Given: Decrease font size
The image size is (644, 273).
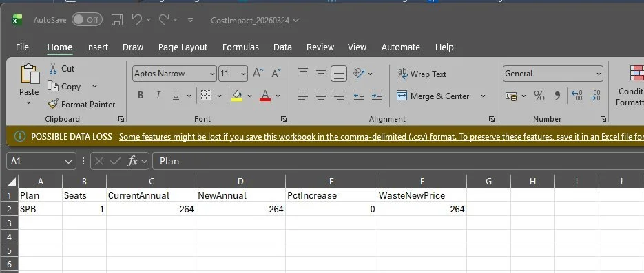Looking at the screenshot, I should point(276,74).
